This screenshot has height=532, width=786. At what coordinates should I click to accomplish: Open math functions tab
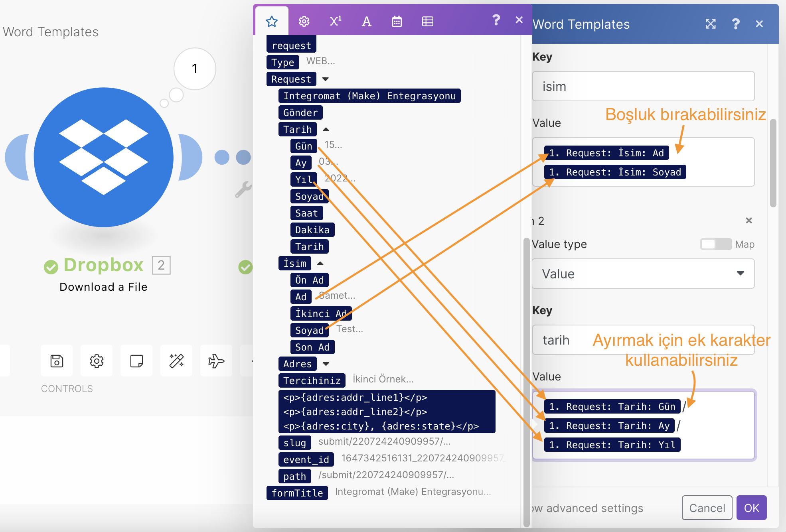[x=335, y=22]
